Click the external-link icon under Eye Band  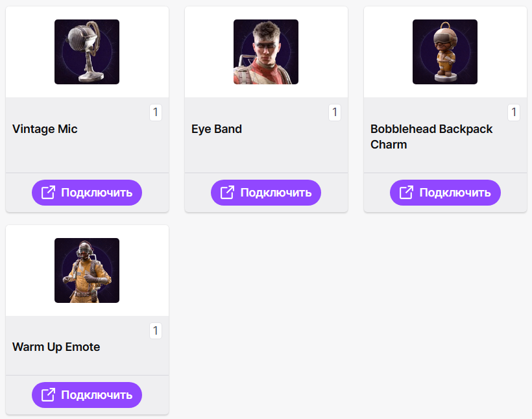[x=227, y=193]
